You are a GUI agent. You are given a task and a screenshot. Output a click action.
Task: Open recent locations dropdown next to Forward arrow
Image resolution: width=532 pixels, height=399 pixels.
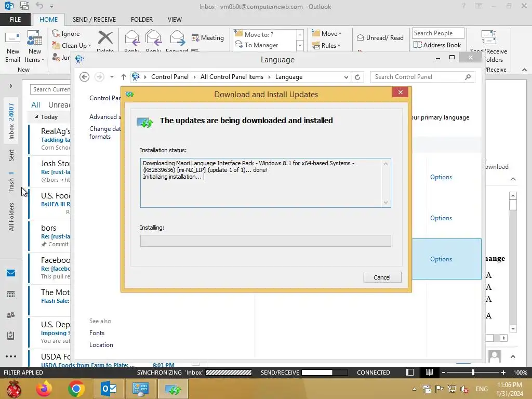point(112,77)
